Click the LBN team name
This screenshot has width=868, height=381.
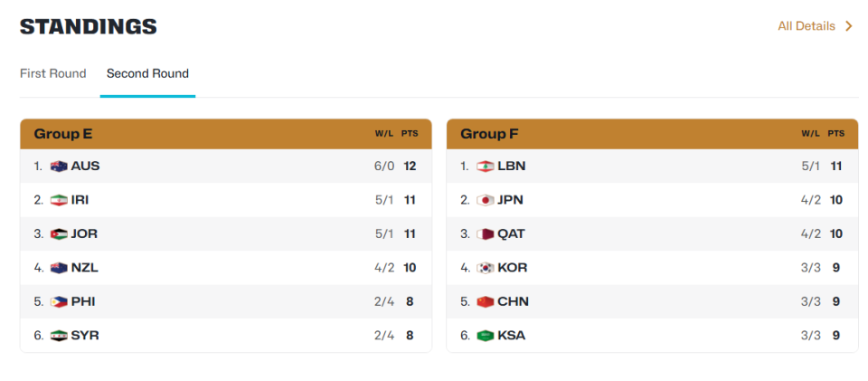(512, 167)
